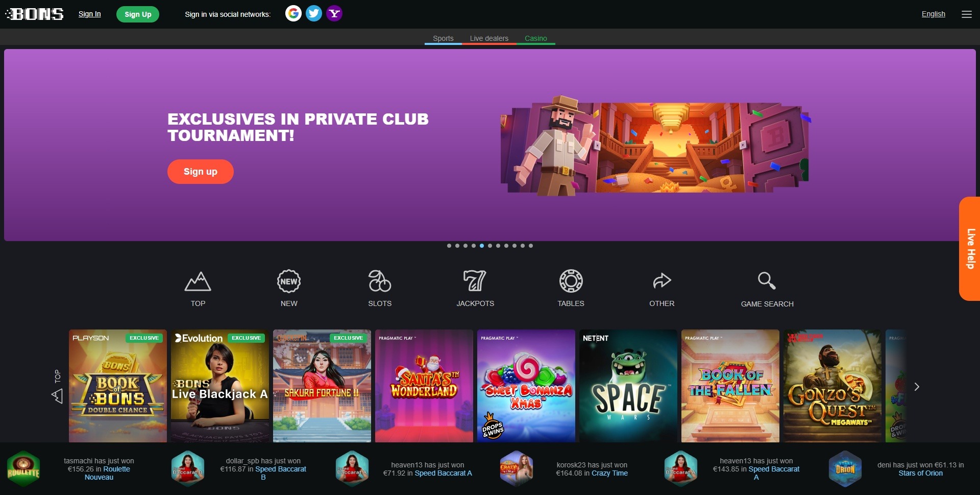Open the NEW games category icon

pos(289,281)
